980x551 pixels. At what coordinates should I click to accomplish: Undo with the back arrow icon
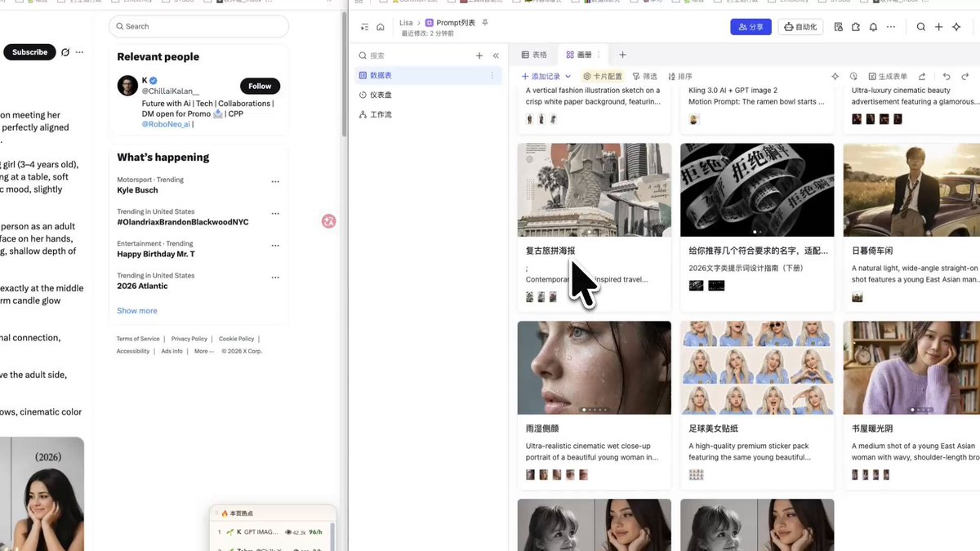[x=947, y=76]
